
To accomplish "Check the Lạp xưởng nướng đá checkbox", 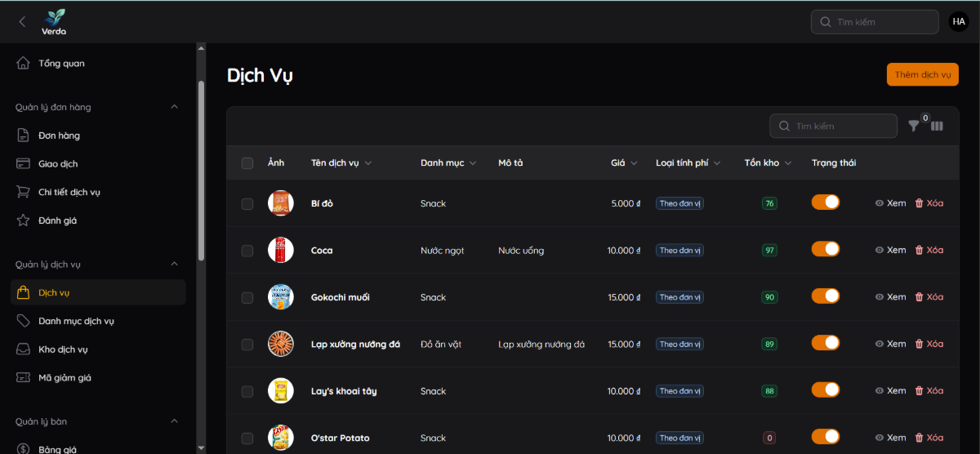I will pos(247,345).
